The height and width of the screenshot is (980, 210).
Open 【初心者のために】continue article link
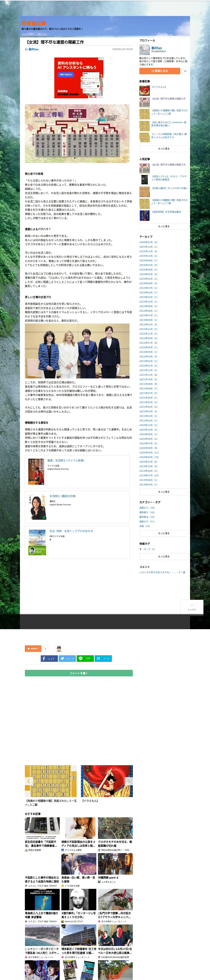[168, 124]
